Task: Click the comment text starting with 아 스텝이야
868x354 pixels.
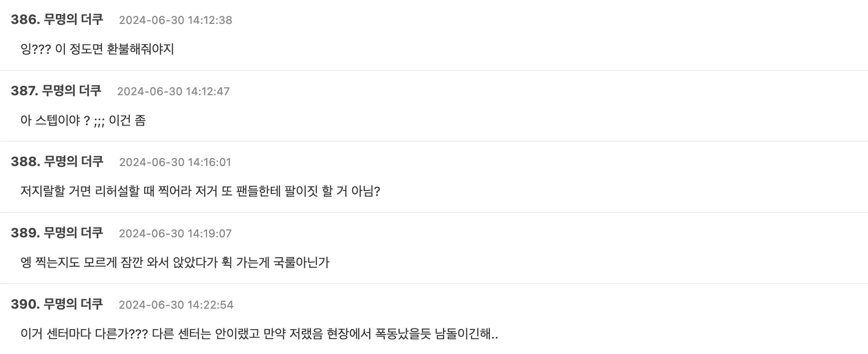Action: (83, 121)
